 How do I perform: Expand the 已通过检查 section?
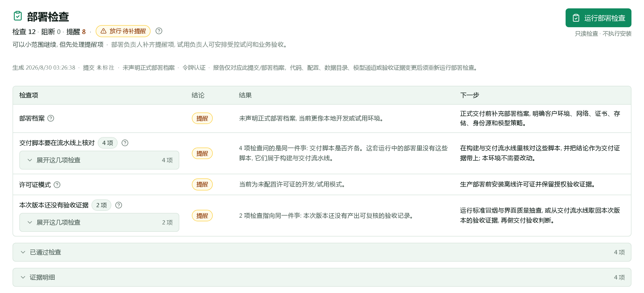coord(322,252)
